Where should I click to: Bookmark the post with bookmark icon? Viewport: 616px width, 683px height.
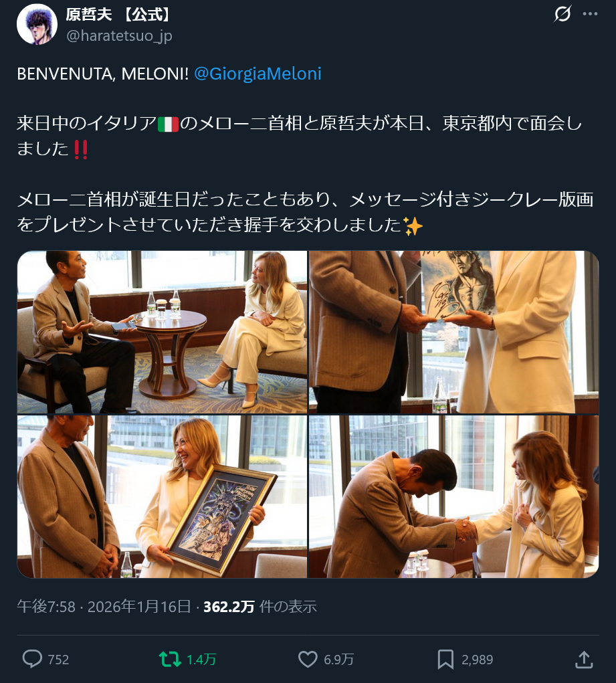point(445,659)
